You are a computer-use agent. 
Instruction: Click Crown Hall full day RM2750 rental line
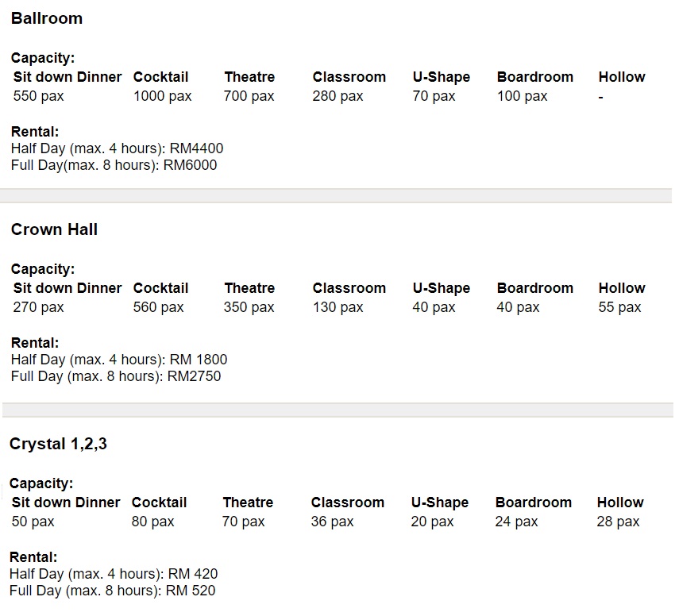click(116, 376)
